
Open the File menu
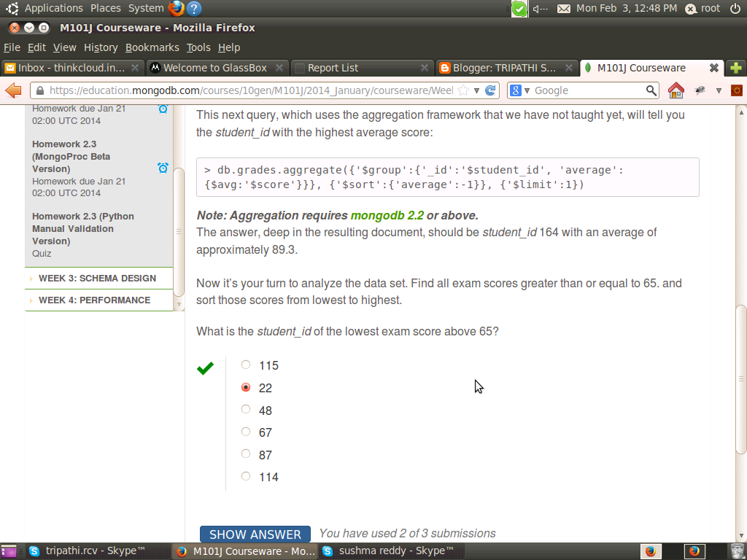(12, 47)
